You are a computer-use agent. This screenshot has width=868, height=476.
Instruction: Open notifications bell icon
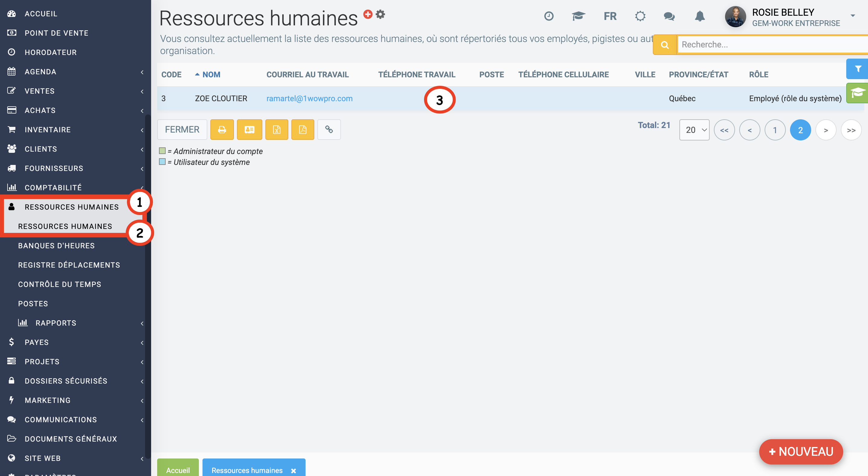(x=700, y=16)
